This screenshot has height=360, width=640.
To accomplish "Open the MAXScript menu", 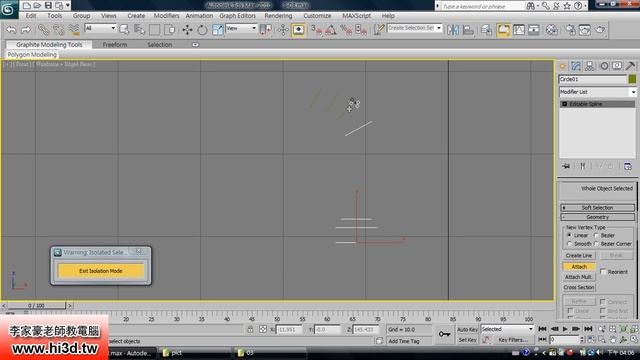I will (356, 16).
